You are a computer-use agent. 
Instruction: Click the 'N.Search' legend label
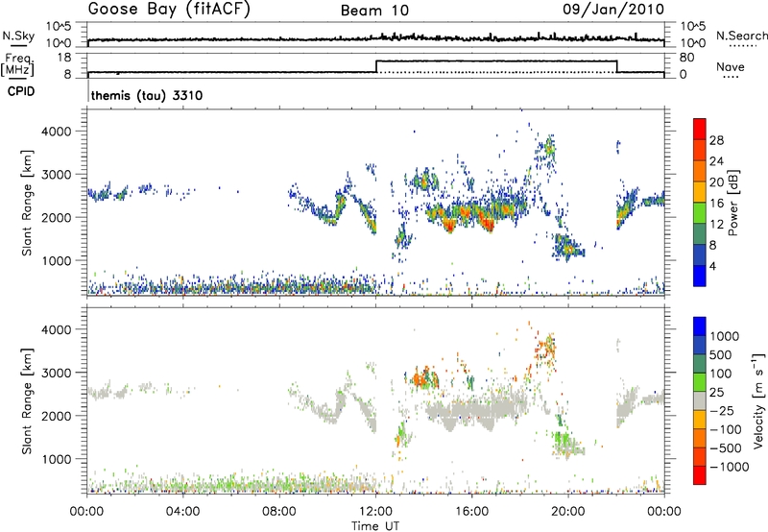pyautogui.click(x=742, y=36)
